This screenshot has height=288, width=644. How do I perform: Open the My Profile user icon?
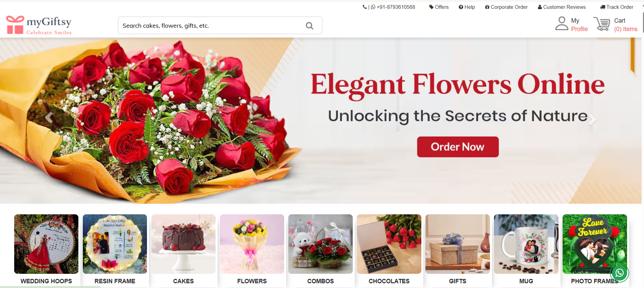(x=562, y=24)
